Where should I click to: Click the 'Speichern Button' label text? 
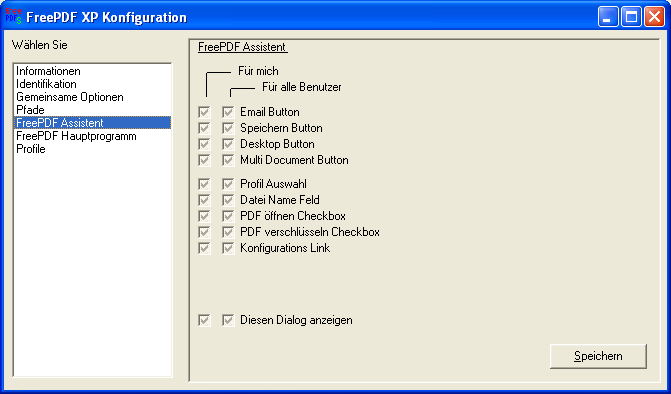click(x=281, y=128)
